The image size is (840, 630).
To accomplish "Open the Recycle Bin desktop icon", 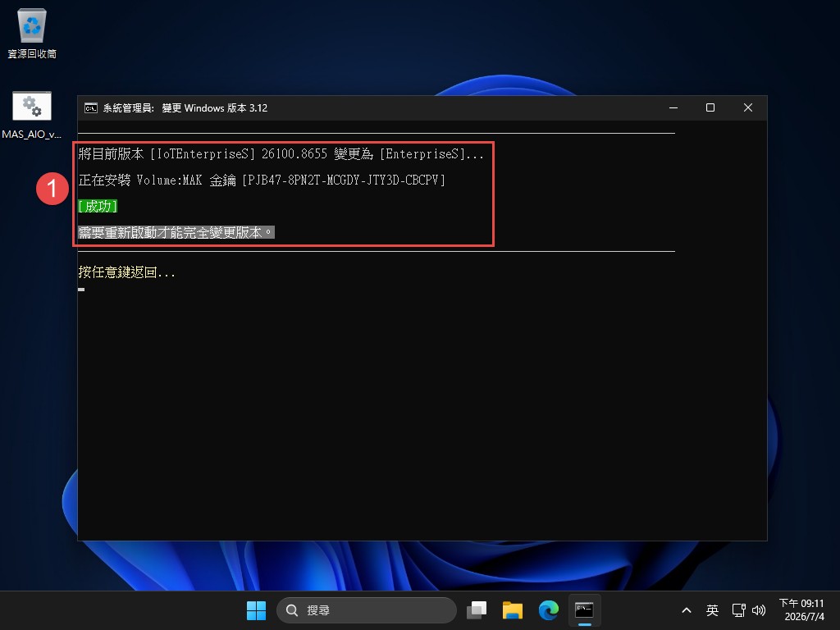I will pyautogui.click(x=32, y=33).
